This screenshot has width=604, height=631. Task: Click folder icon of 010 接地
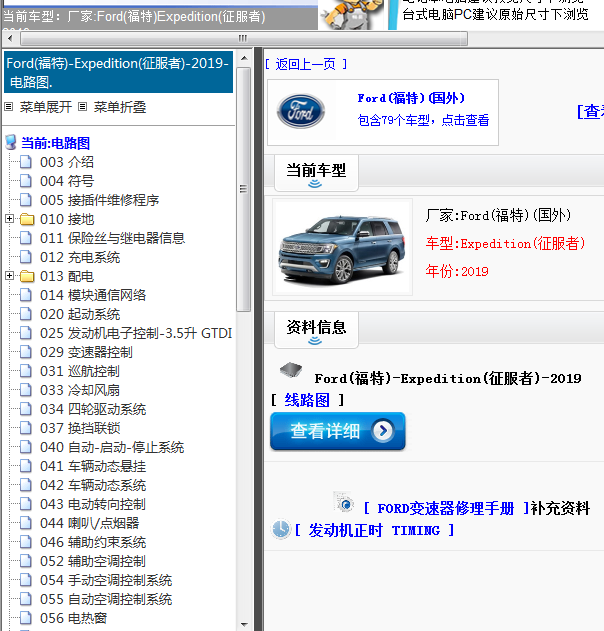(27, 219)
